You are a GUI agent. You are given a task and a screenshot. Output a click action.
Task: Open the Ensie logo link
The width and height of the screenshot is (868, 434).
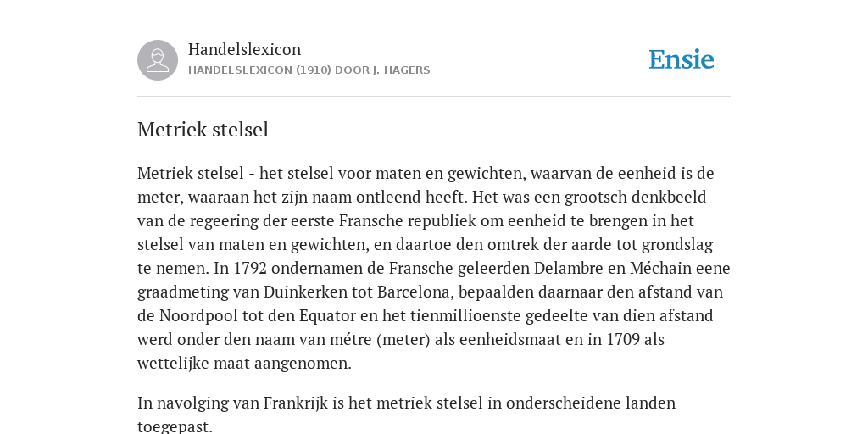click(x=682, y=59)
